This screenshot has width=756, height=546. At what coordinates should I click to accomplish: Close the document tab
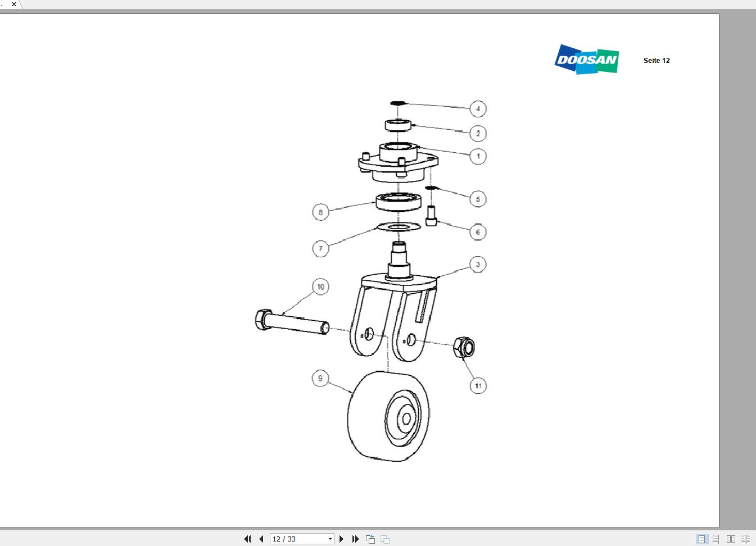pos(14,4)
